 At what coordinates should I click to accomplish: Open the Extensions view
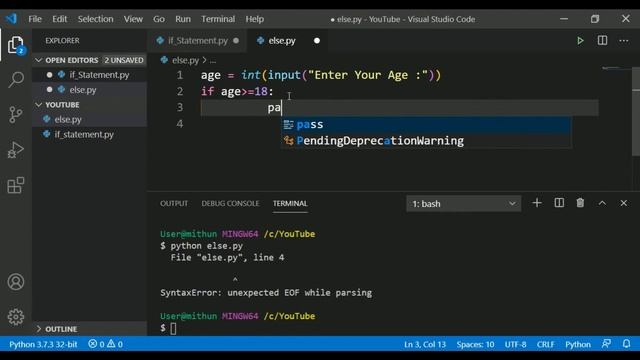click(x=16, y=185)
